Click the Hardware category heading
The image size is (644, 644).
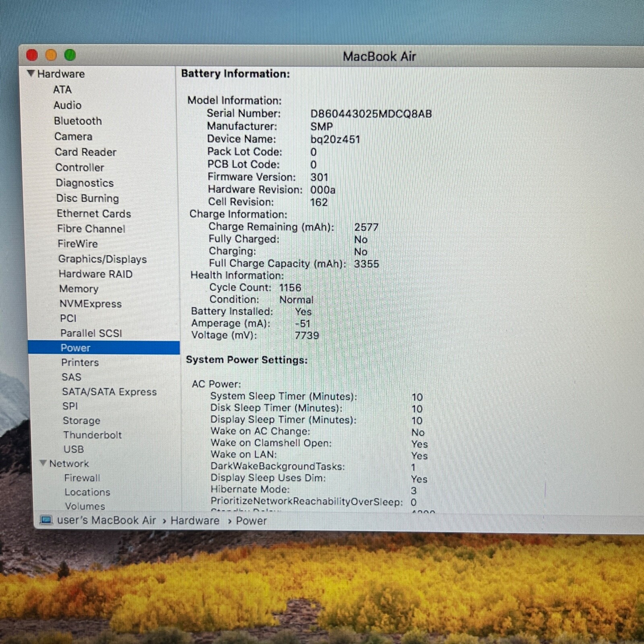(61, 74)
